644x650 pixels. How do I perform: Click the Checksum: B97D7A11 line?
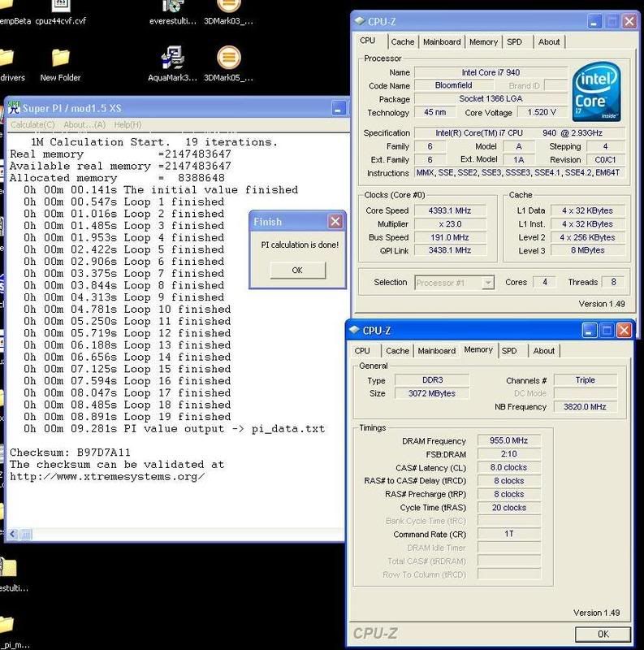point(70,453)
